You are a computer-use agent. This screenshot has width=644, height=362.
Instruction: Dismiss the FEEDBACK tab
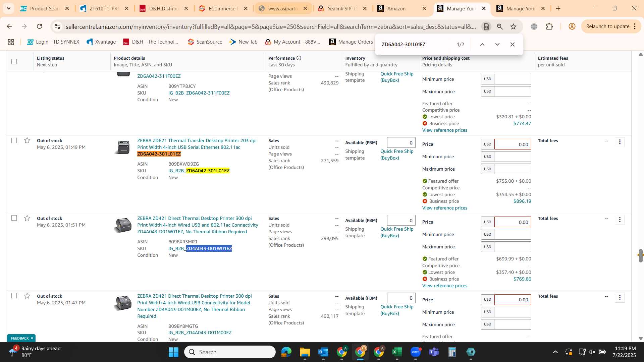click(32, 338)
